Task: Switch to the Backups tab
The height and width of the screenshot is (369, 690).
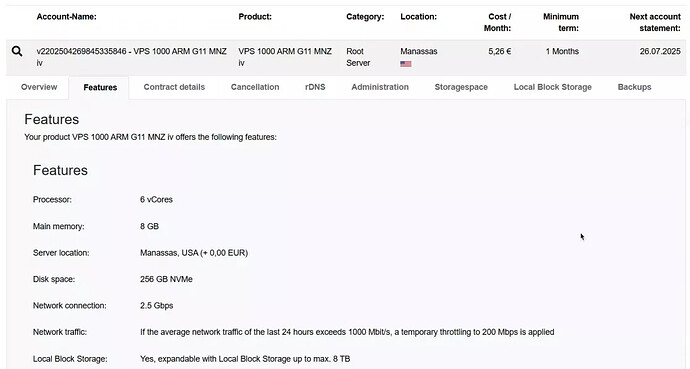Action: click(x=634, y=87)
